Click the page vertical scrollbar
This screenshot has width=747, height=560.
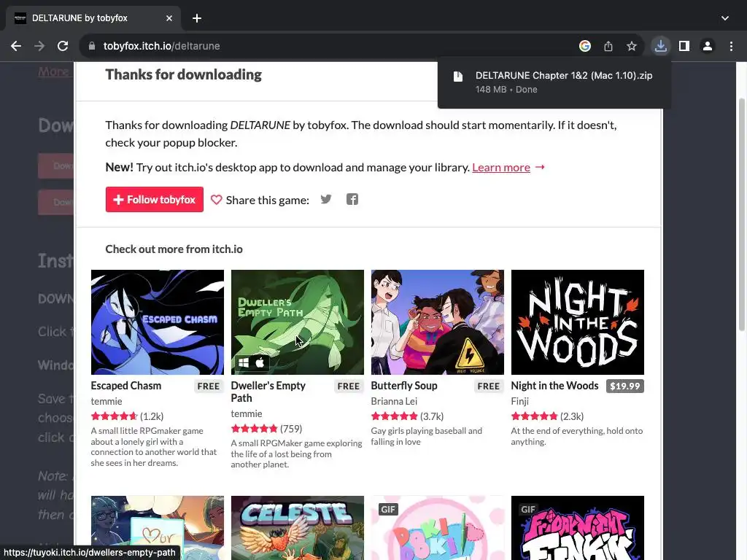[742, 214]
